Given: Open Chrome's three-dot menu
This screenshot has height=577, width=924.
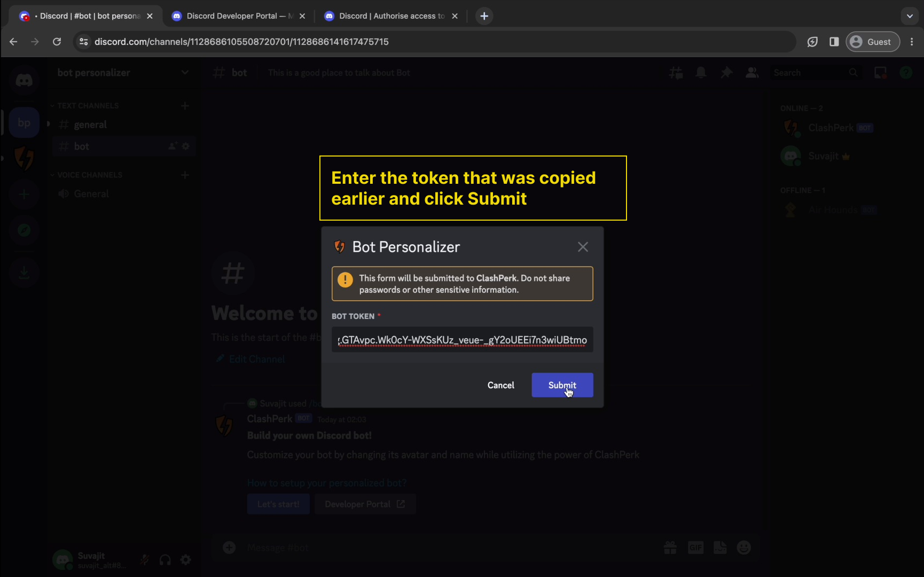Looking at the screenshot, I should 912,42.
